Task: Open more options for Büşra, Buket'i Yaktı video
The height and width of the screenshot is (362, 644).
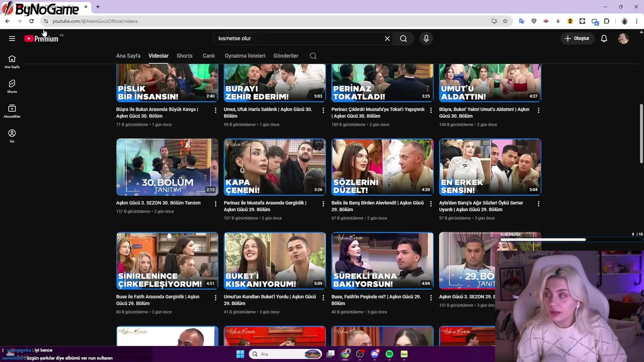Action: pos(538,110)
